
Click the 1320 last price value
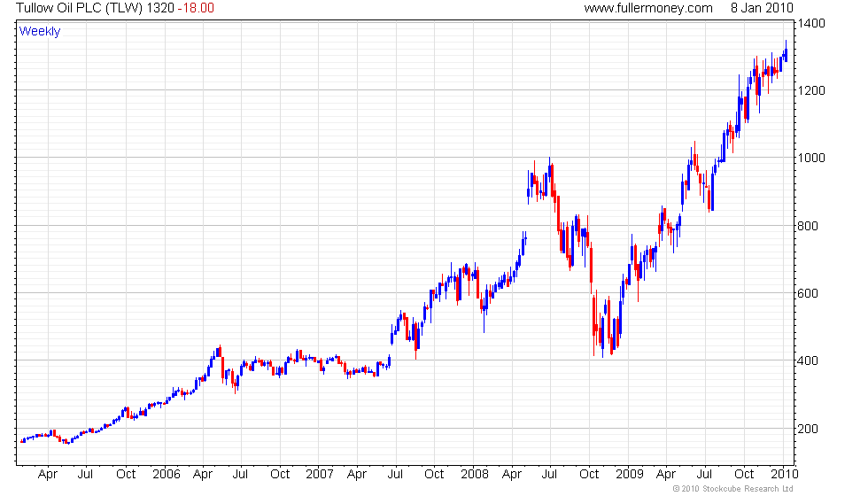[x=160, y=8]
